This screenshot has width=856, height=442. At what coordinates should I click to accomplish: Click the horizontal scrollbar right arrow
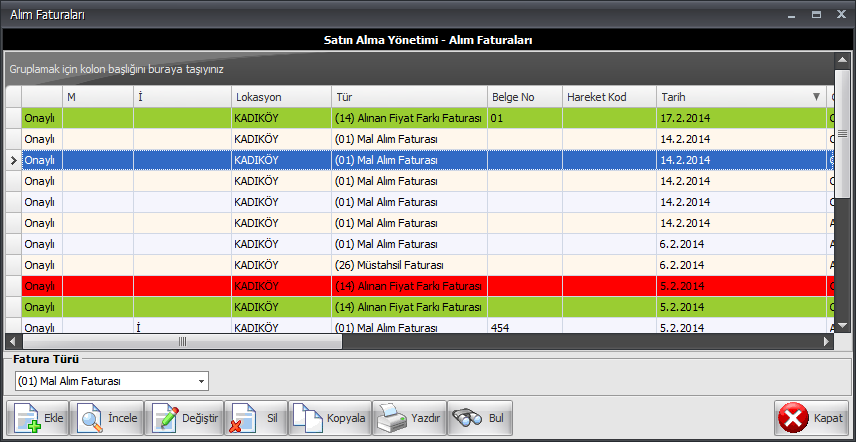coord(827,342)
